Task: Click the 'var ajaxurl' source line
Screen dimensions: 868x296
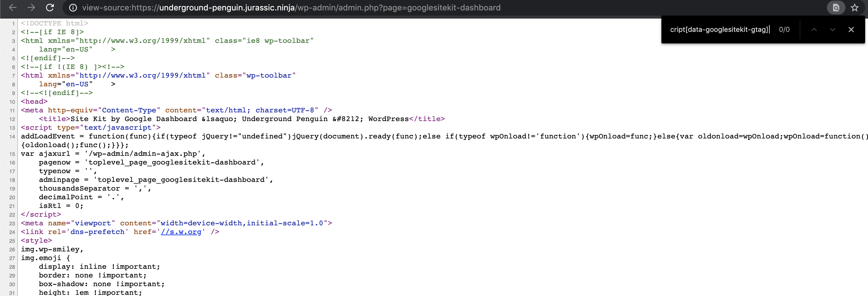Action: (113, 154)
